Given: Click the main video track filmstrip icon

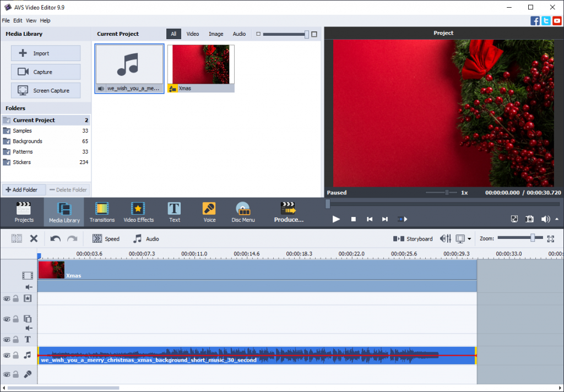Looking at the screenshot, I should tap(28, 275).
